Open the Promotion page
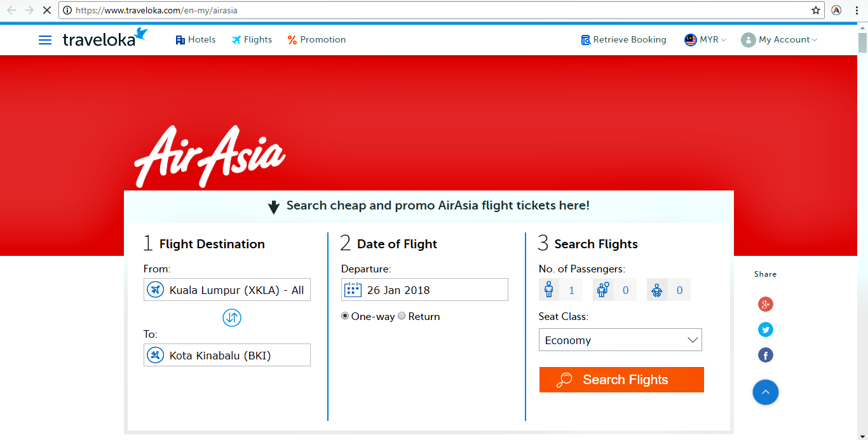 click(316, 39)
